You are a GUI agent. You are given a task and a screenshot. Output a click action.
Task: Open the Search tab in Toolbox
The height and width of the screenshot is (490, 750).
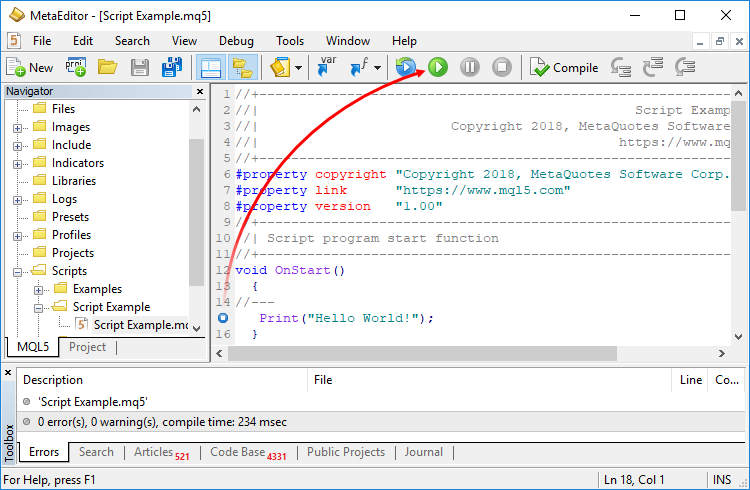pyautogui.click(x=96, y=452)
